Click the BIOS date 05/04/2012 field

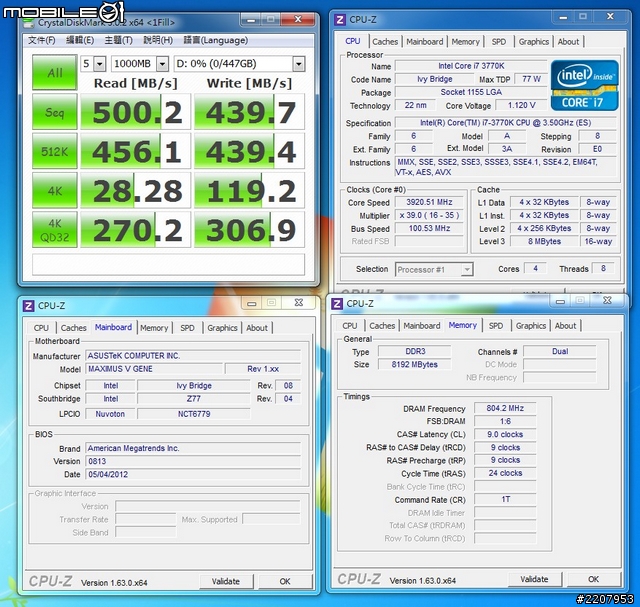pos(193,474)
